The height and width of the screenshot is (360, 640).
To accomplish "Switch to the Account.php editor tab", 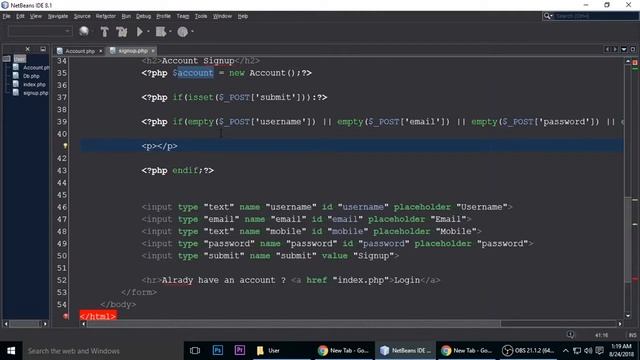I will point(80,51).
